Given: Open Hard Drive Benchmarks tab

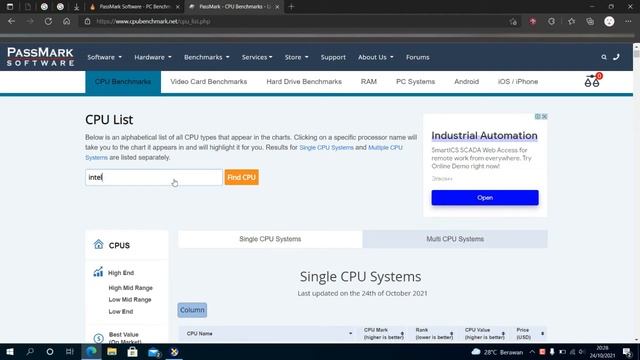Looking at the screenshot, I should click(304, 82).
